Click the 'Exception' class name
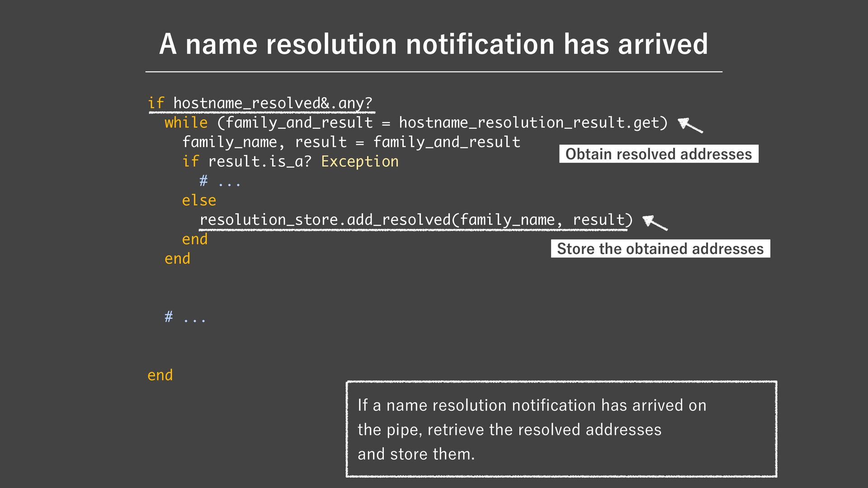868x488 pixels. point(360,162)
